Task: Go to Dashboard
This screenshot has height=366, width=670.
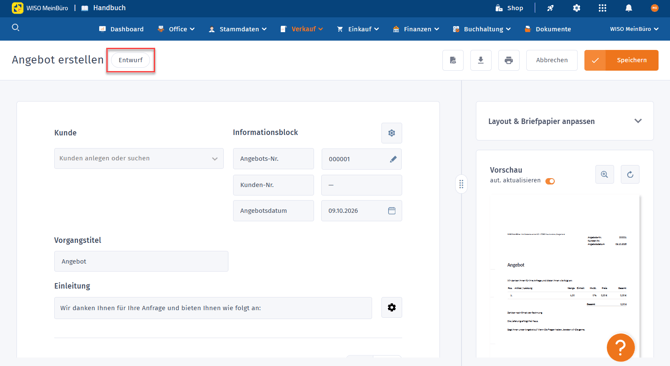Action: point(121,29)
